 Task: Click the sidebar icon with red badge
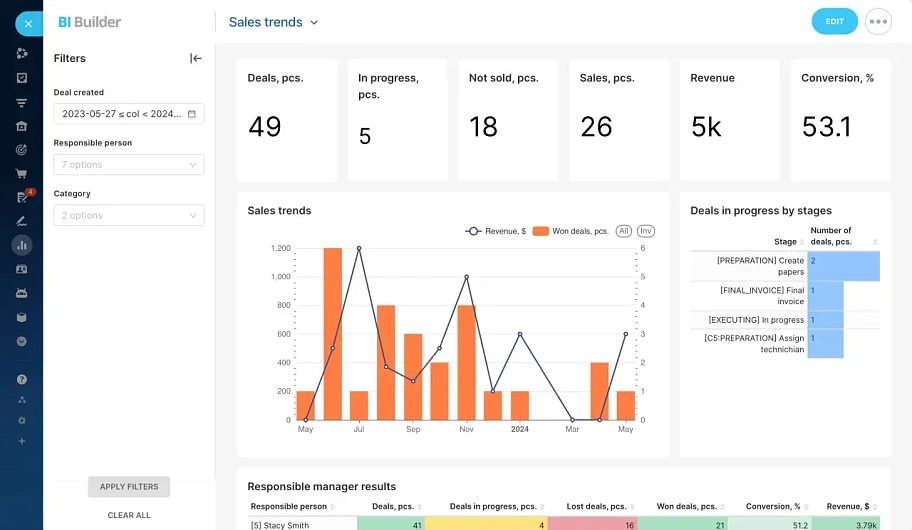(22, 197)
